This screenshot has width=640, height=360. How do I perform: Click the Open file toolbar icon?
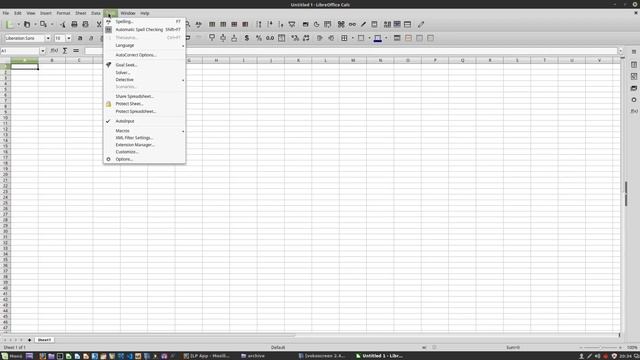pyautogui.click(x=27, y=24)
